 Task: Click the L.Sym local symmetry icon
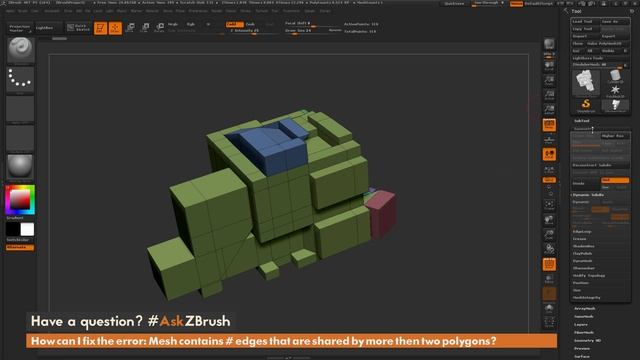tap(549, 169)
